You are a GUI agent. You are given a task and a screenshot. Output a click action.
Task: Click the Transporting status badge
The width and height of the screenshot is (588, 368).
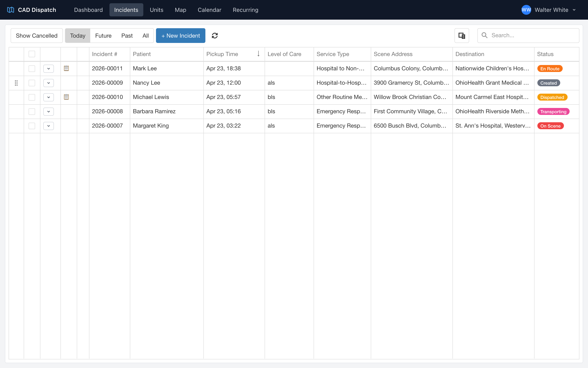click(x=553, y=111)
